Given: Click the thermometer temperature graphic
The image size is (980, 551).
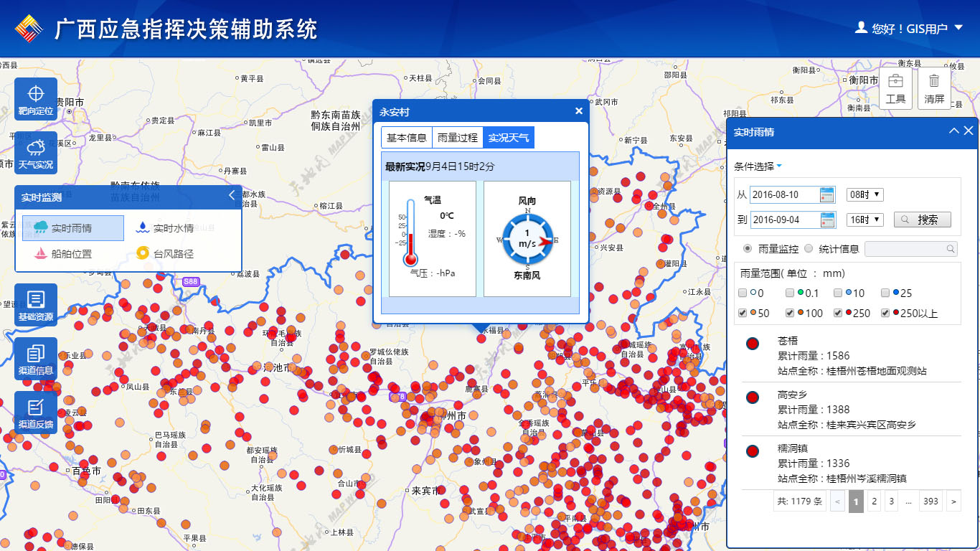Looking at the screenshot, I should [x=410, y=234].
